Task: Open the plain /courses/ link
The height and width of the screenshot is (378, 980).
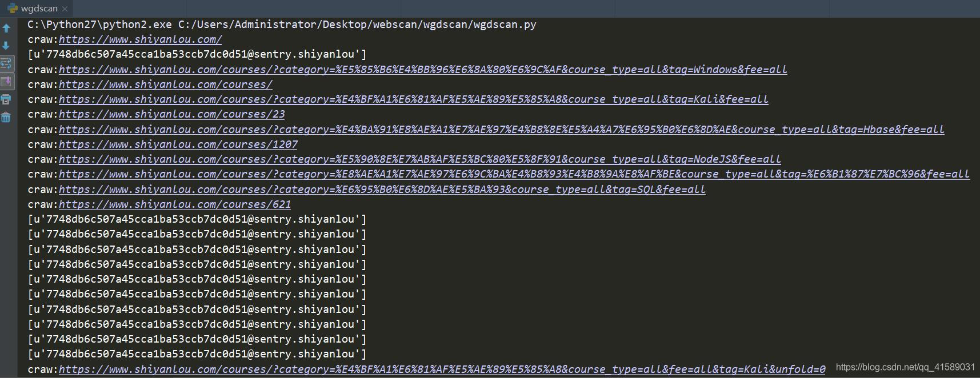Action: tap(165, 85)
